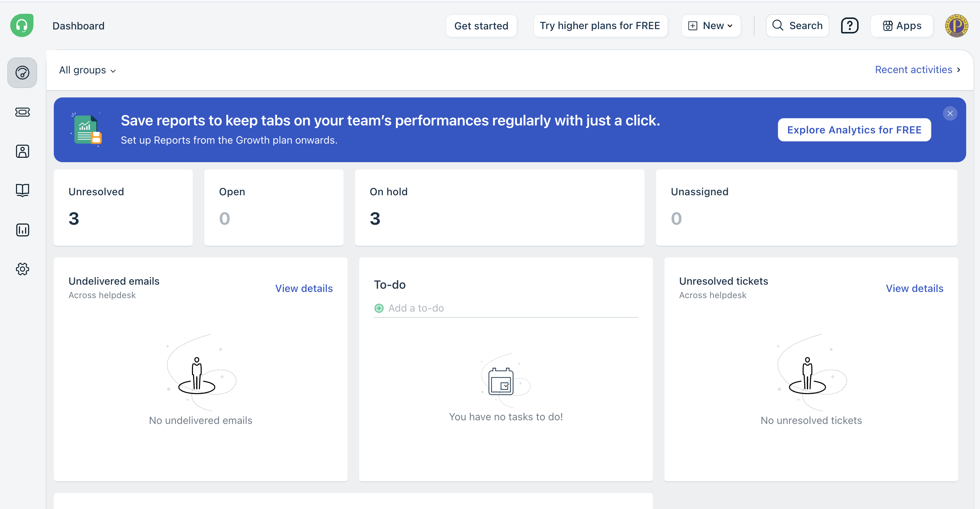Open the user profile avatar
The height and width of the screenshot is (509, 980).
[x=956, y=25]
